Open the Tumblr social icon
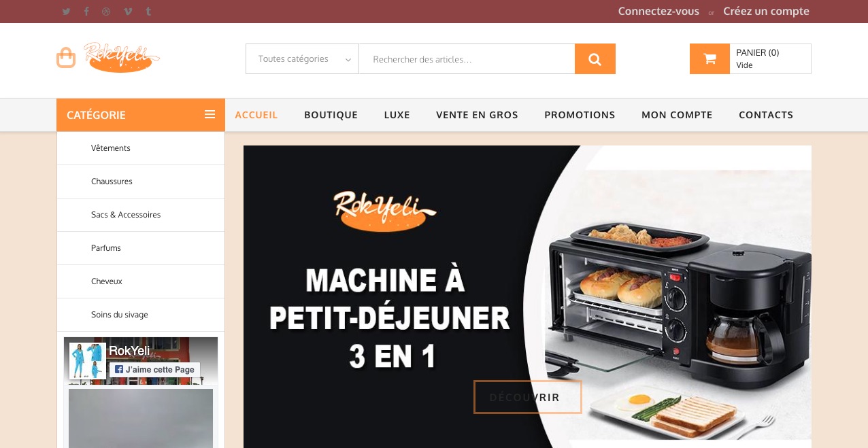Image resolution: width=868 pixels, height=448 pixels. tap(148, 12)
